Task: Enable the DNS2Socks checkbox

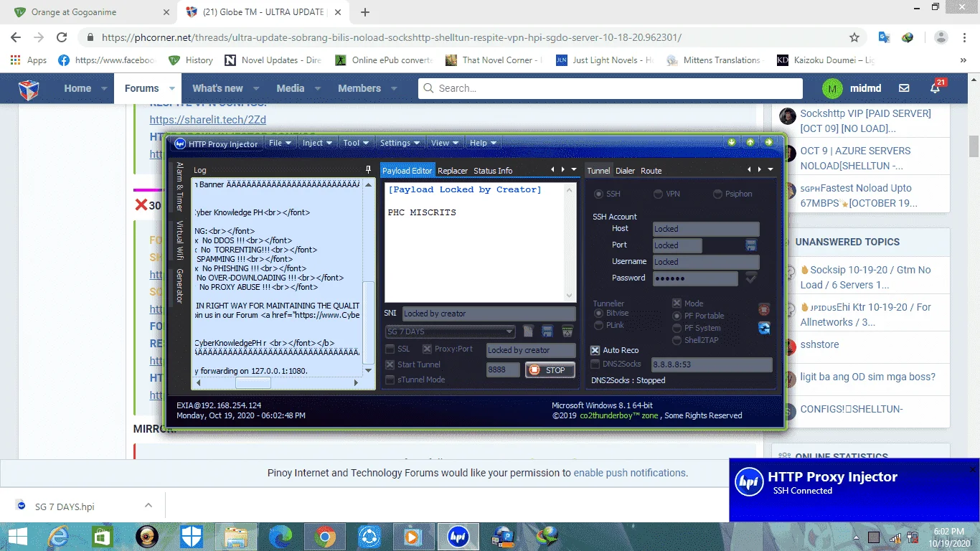Action: pyautogui.click(x=595, y=364)
